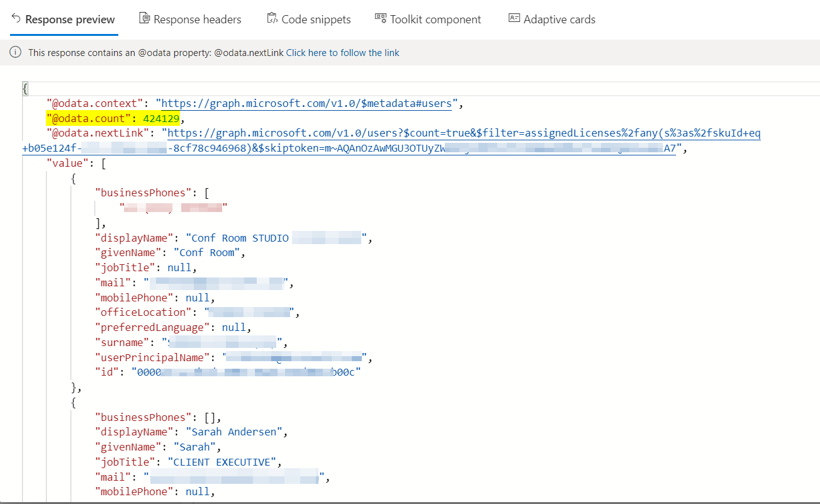Click the highlighted @odata.count key

tap(89, 118)
